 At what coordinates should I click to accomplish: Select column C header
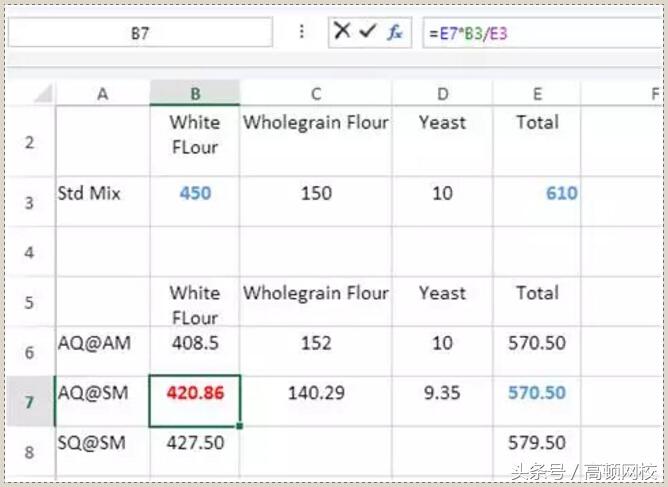point(316,93)
